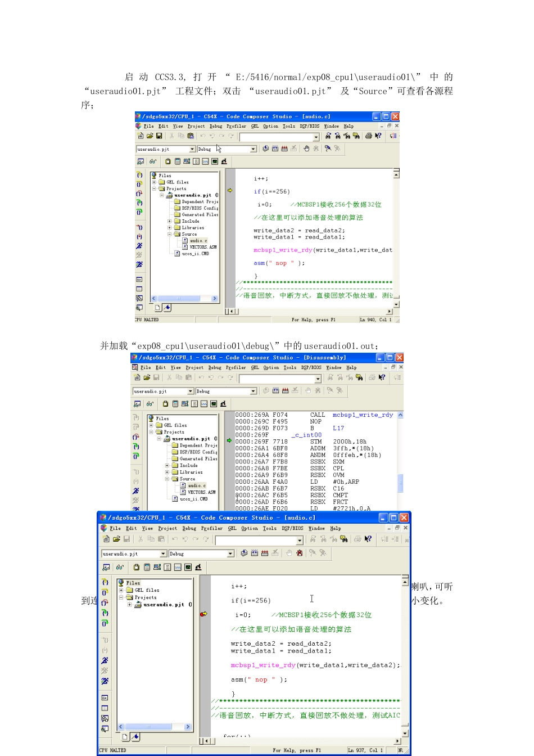This screenshot has height=756, width=534.
Task: Click Toggle Probe Point icon in upper audio.c window
Action: tap(328, 148)
